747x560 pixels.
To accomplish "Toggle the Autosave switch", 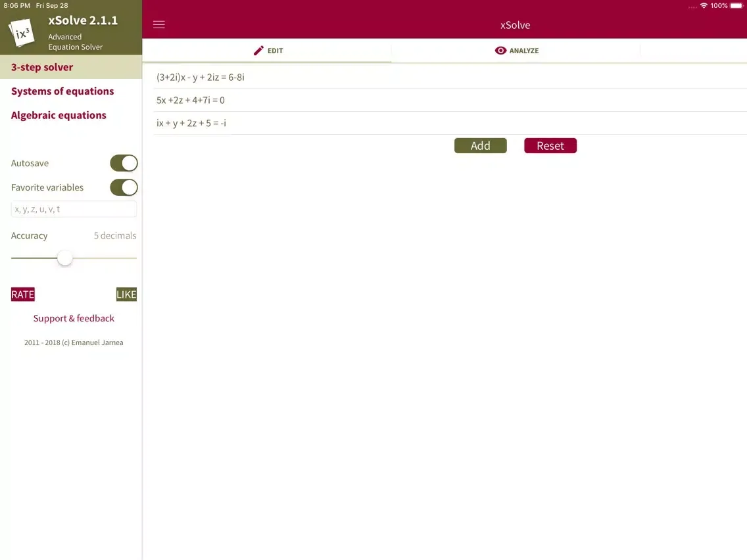I will point(124,163).
